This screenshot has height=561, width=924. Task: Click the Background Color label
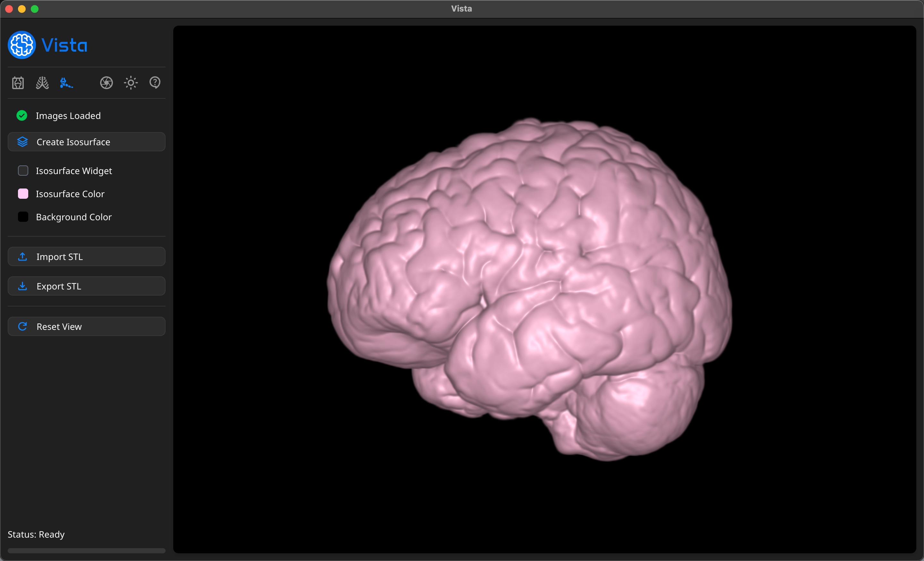74,217
